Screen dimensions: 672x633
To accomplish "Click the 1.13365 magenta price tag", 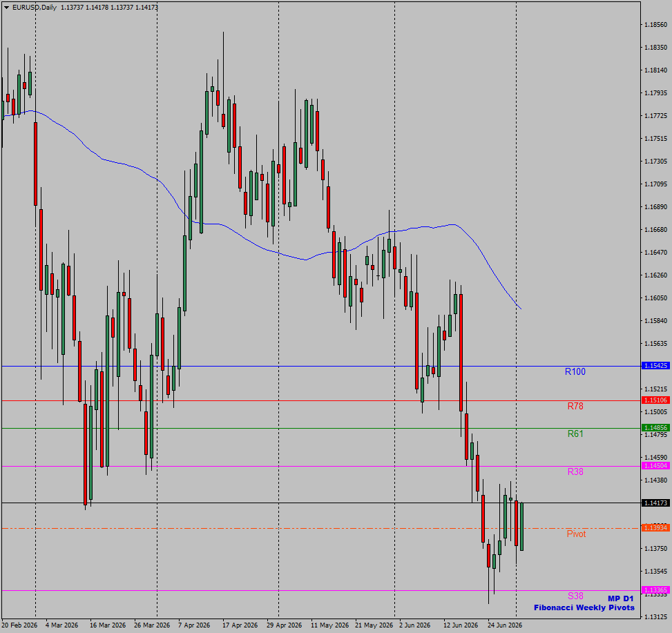I will 655,590.
